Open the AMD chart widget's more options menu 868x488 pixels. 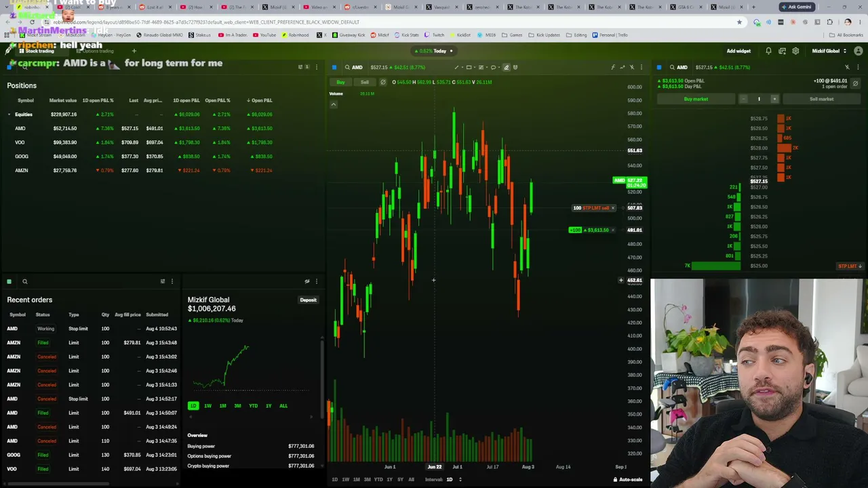pos(642,67)
